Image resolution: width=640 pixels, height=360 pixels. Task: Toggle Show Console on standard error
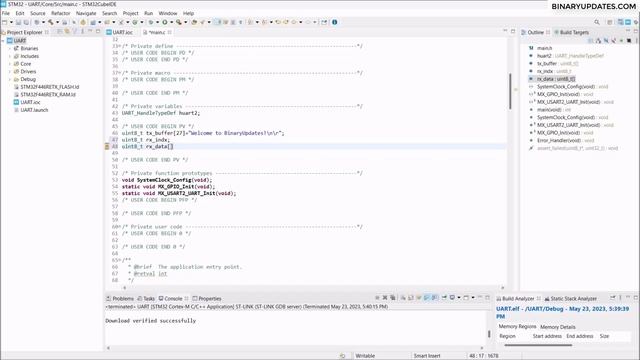[x=434, y=298]
